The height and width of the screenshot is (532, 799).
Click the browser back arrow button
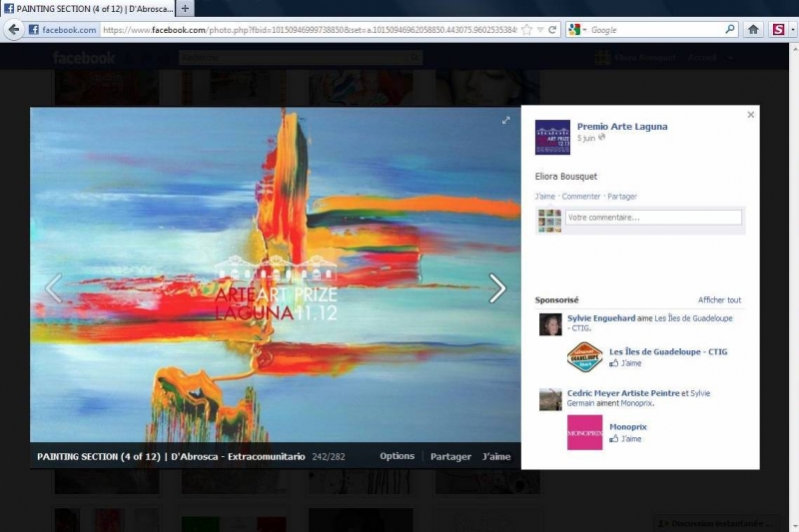tap(13, 30)
